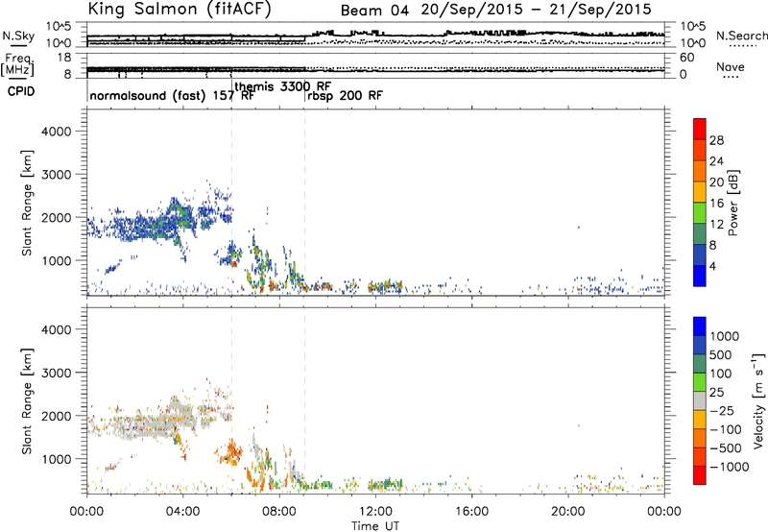Click the '1000' tick on Velocity colorbar
Viewport: 768px width, 532px height.
click(x=725, y=336)
